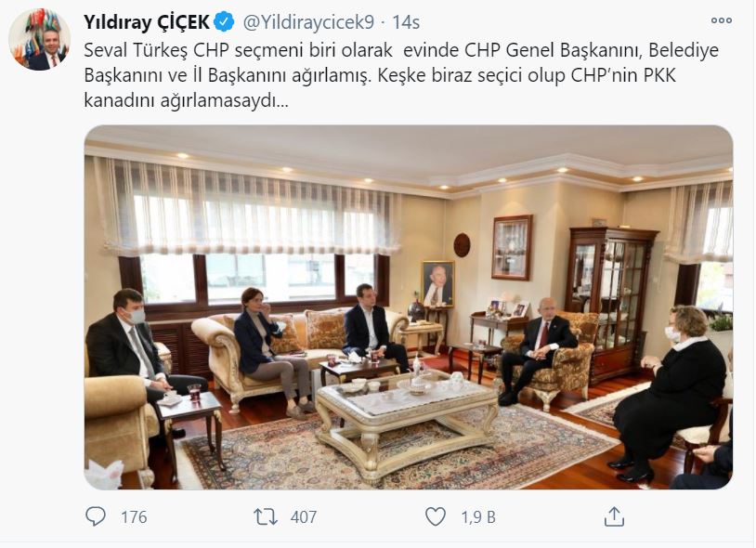Click the retweet arrows icon

click(266, 516)
